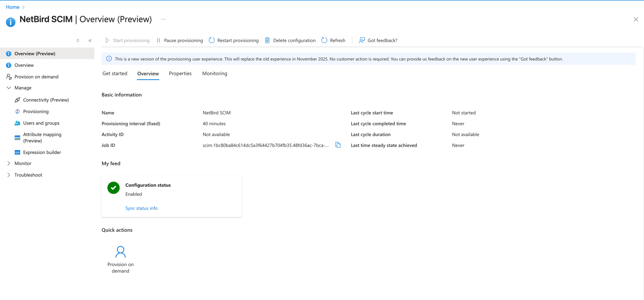
Task: Expand the Monitor section
Action: (9, 164)
